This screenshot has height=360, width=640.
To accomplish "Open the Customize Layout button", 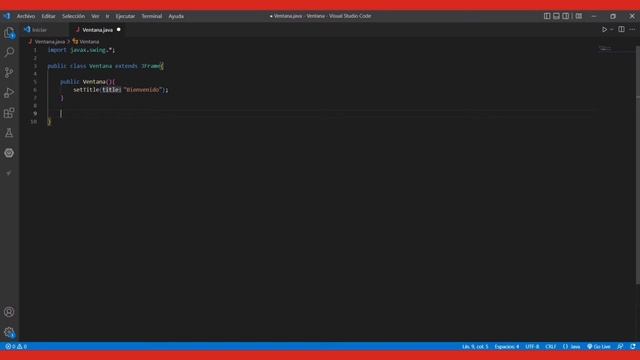I will click(579, 16).
